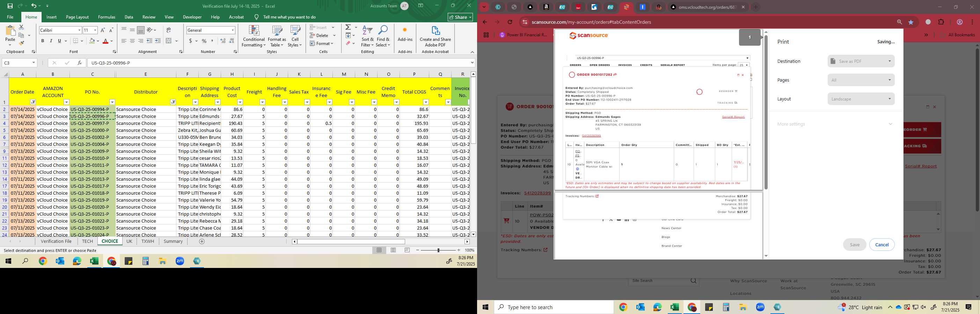
Task: Click Increase Font Size icon
Action: point(103,30)
